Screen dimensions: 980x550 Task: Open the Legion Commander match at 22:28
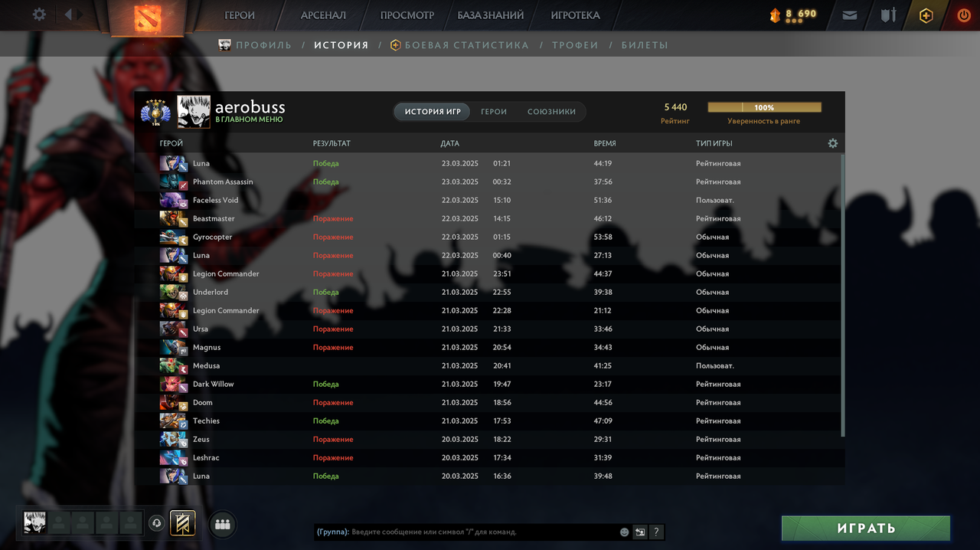pos(489,310)
